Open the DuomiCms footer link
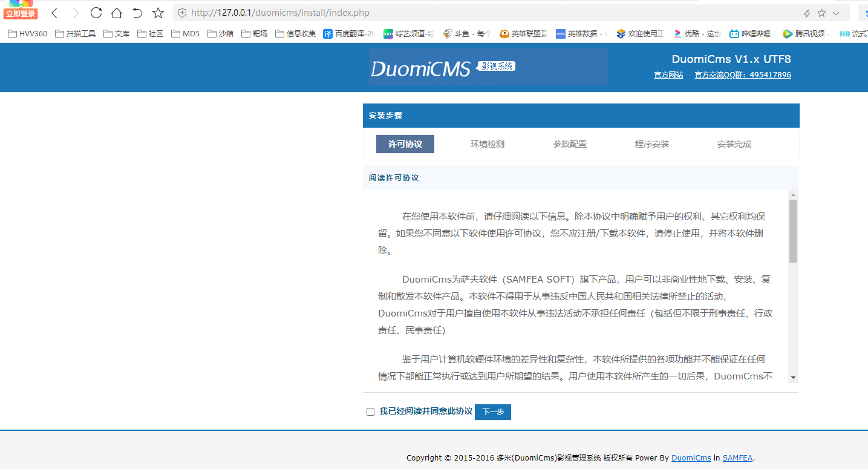 pyautogui.click(x=691, y=458)
